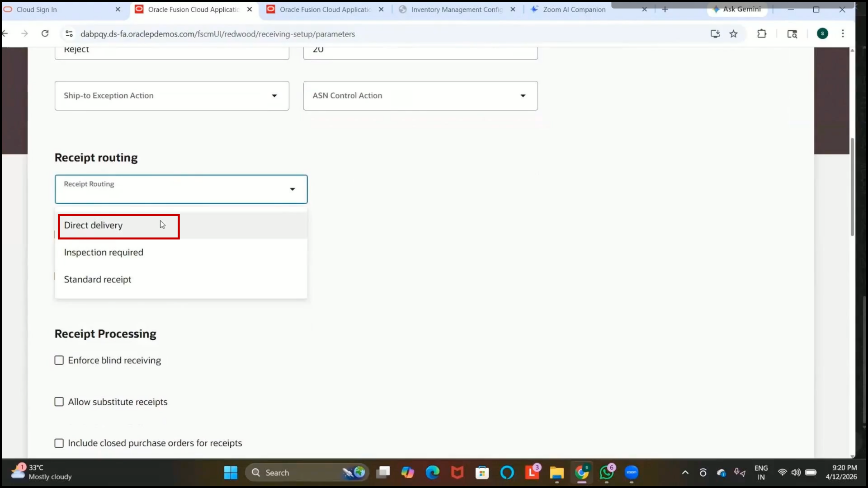Switch to second Oracle Fusion Cloud tab
Screen dimensions: 868x488
click(x=325, y=9)
